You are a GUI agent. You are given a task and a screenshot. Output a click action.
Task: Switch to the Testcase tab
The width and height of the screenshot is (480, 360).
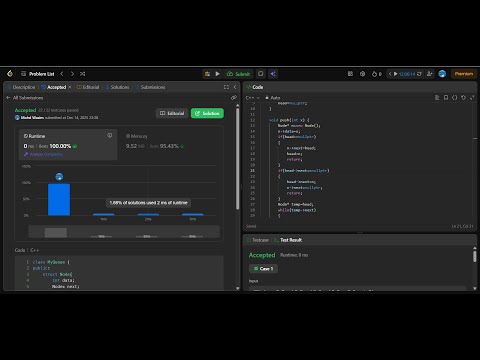click(x=258, y=240)
